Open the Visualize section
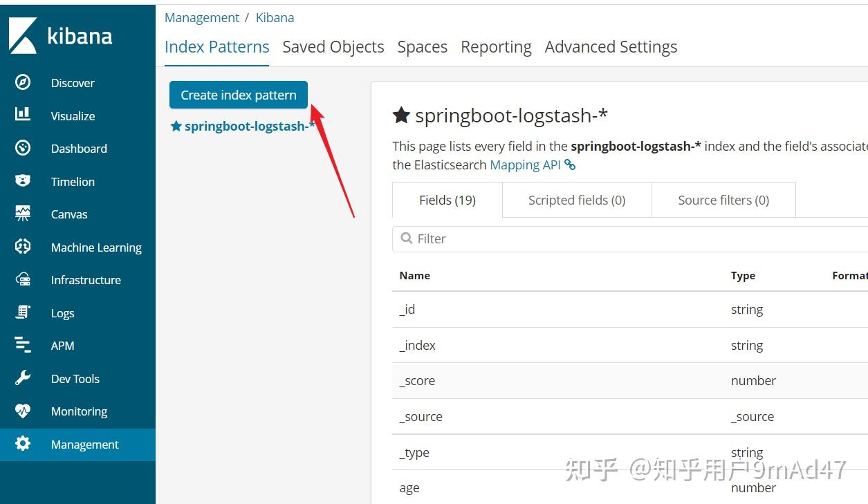This screenshot has width=868, height=504. coord(72,115)
